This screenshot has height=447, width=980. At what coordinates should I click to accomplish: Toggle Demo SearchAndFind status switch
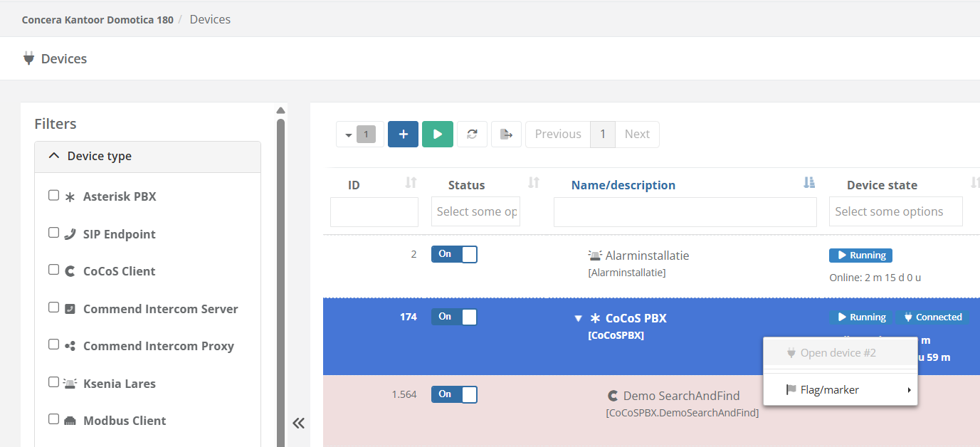(x=454, y=394)
